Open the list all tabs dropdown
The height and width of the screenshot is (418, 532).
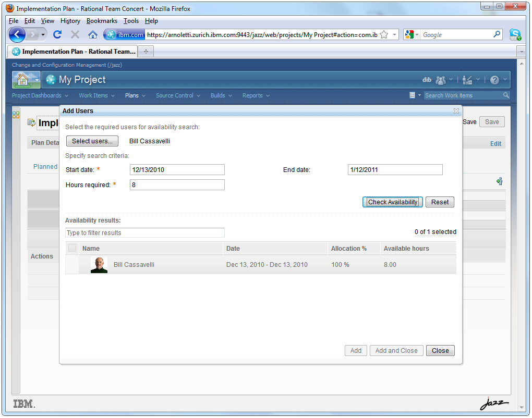tap(522, 52)
